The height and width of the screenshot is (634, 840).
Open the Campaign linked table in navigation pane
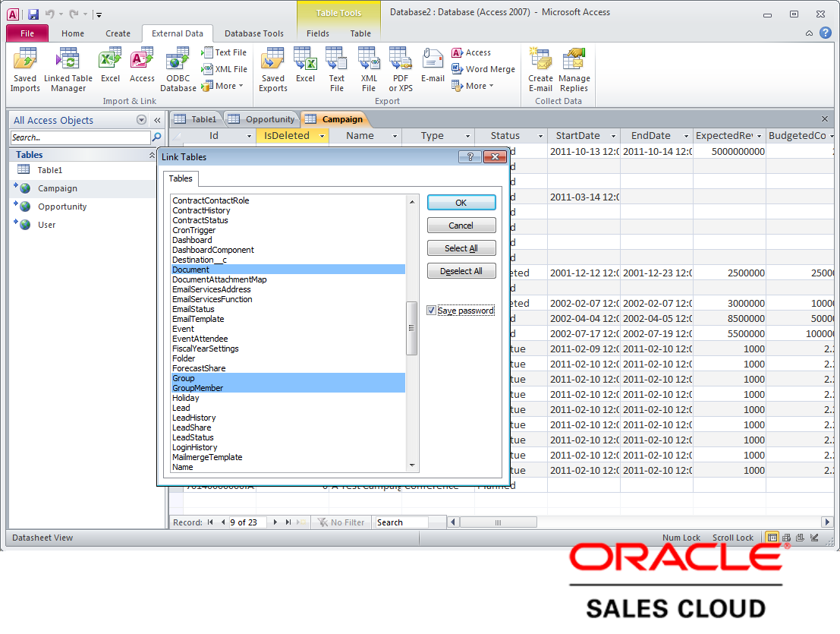click(x=58, y=188)
